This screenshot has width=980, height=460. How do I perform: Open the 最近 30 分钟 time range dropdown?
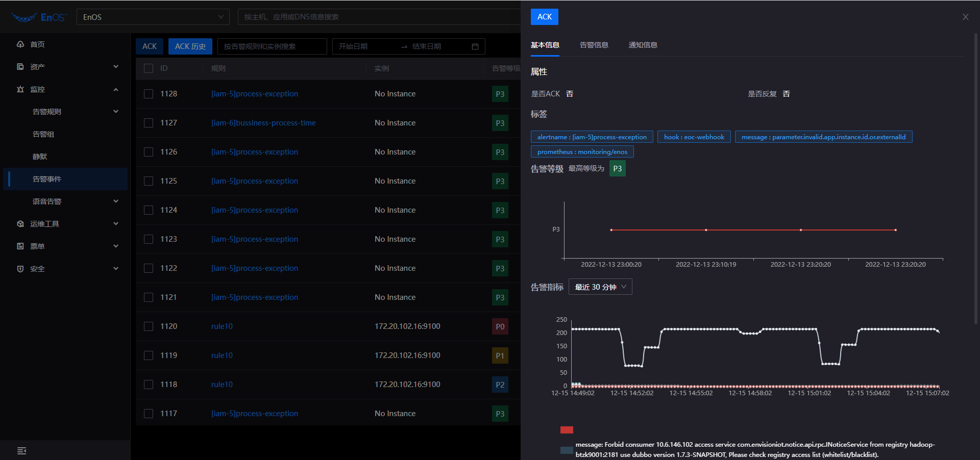pyautogui.click(x=600, y=287)
